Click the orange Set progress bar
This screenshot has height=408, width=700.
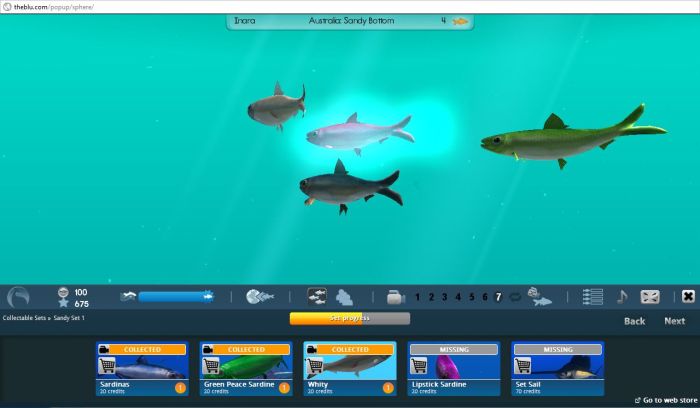pos(349,318)
